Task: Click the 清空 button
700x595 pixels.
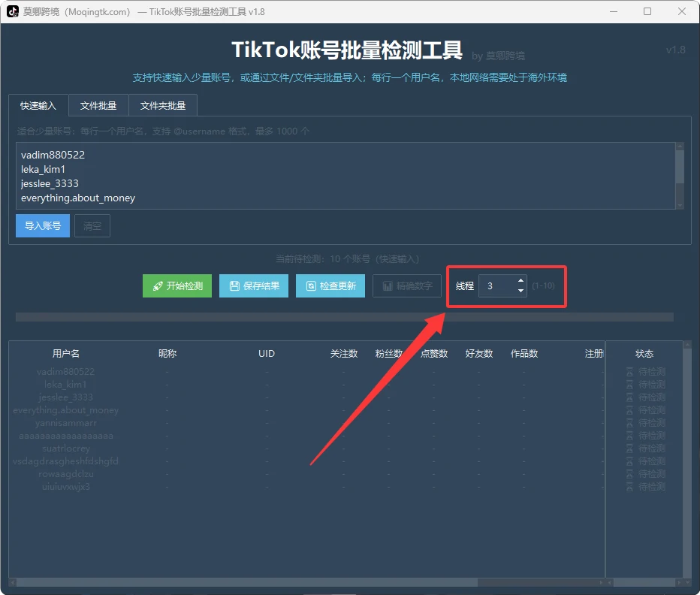Action: tap(92, 225)
